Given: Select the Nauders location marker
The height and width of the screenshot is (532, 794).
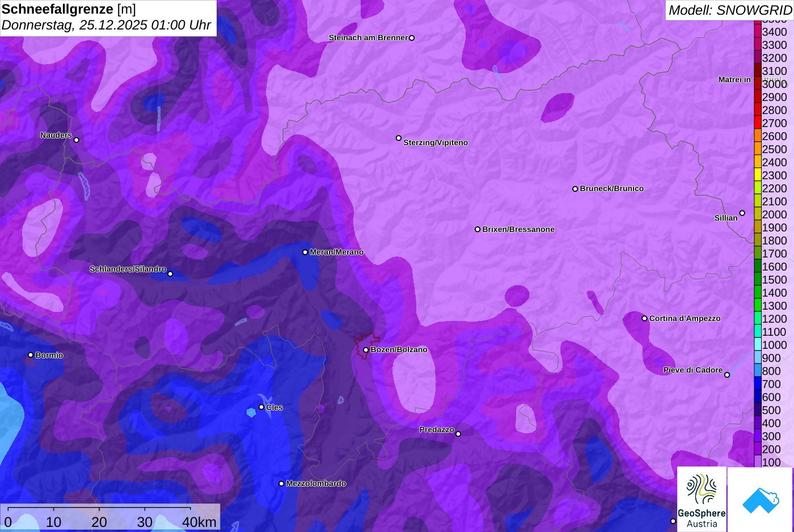Looking at the screenshot, I should pyautogui.click(x=77, y=140).
